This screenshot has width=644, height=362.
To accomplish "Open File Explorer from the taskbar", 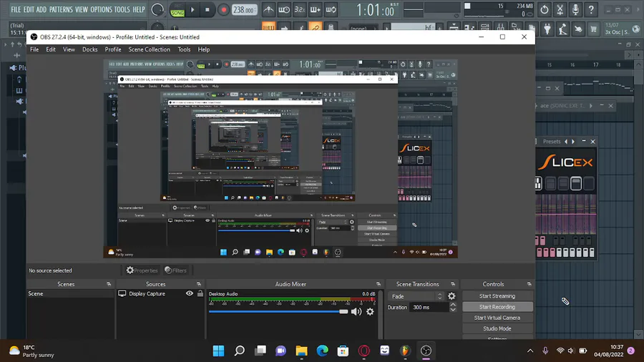I will (x=301, y=351).
